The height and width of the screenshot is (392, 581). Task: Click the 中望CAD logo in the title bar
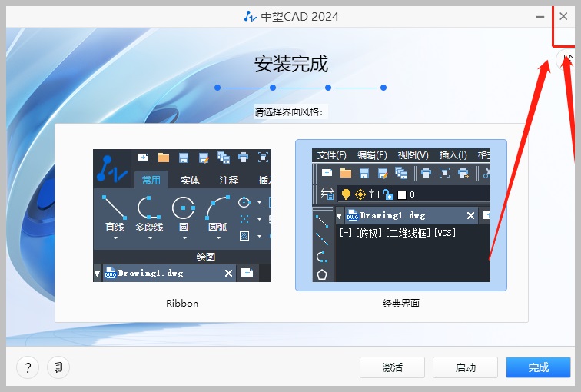pyautogui.click(x=249, y=16)
